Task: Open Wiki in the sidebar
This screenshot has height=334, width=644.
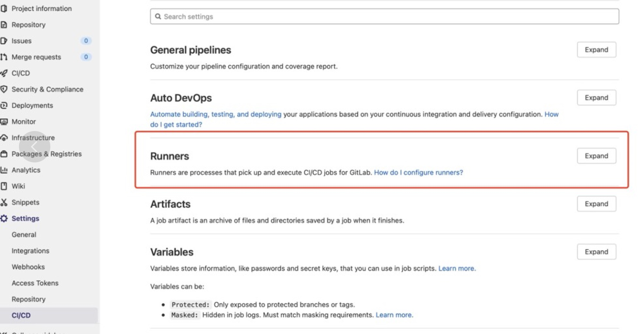Action: tap(18, 186)
